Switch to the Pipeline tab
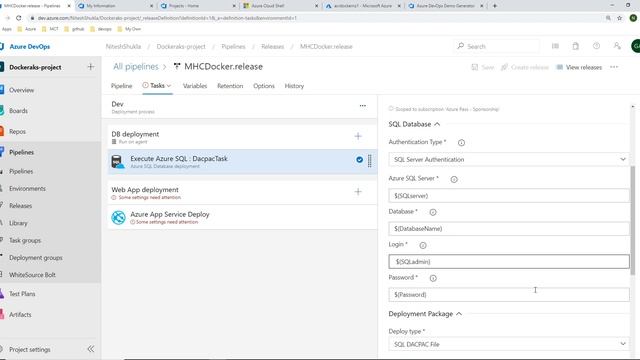The width and height of the screenshot is (640, 360). (121, 86)
